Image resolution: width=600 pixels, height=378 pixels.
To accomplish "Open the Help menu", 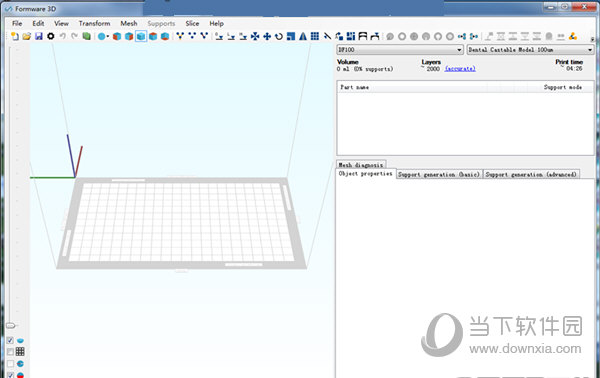I will (217, 23).
